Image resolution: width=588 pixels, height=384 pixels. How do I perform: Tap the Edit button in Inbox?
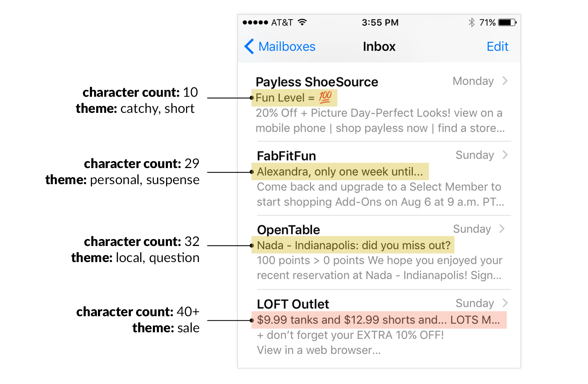(x=497, y=46)
